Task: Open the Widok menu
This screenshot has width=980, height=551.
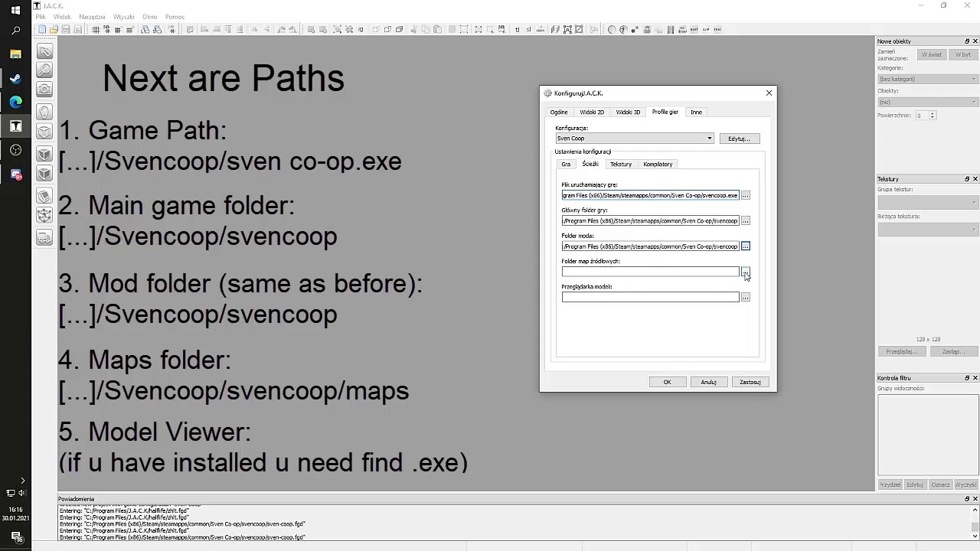Action: click(x=62, y=17)
